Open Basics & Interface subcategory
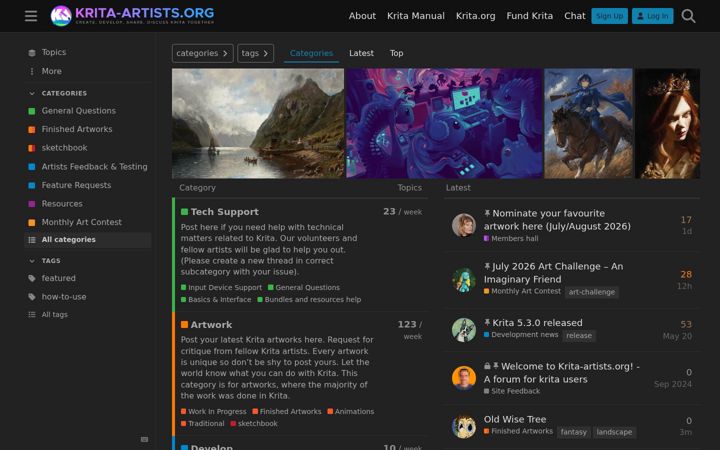The height and width of the screenshot is (450, 720). coord(216,299)
